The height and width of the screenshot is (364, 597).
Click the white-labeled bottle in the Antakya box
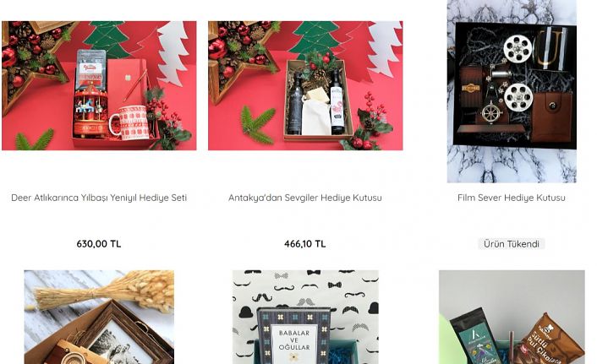click(337, 103)
